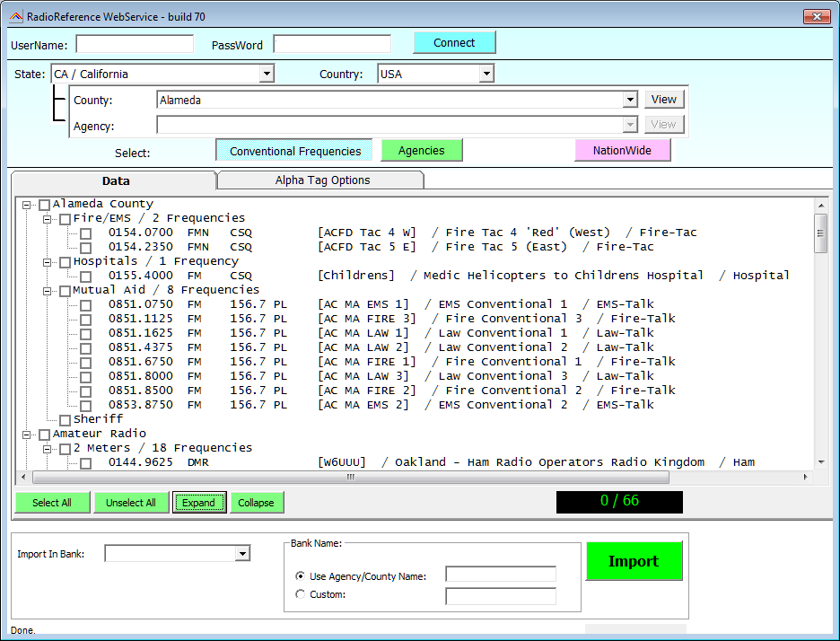Image resolution: width=840 pixels, height=641 pixels.
Task: Open the State dropdown
Action: tap(267, 74)
